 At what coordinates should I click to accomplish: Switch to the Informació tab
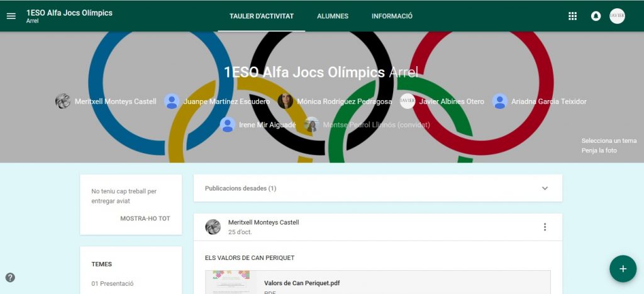[x=392, y=16]
